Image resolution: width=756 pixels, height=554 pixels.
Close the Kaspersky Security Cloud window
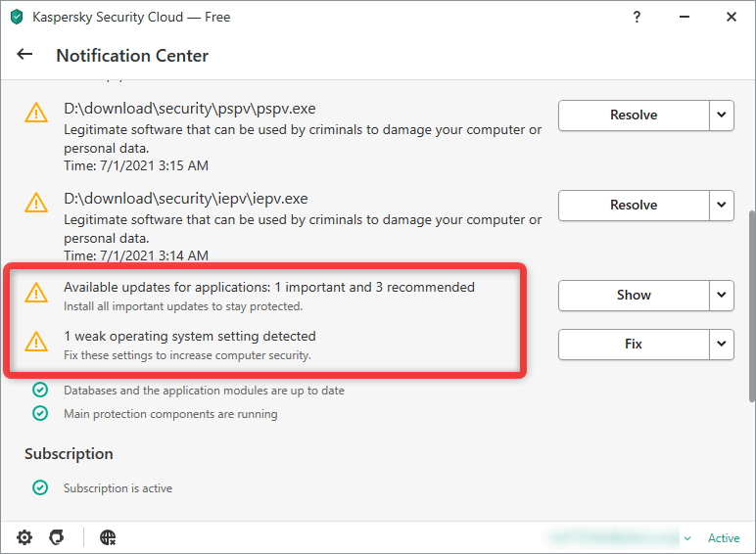coord(732,17)
